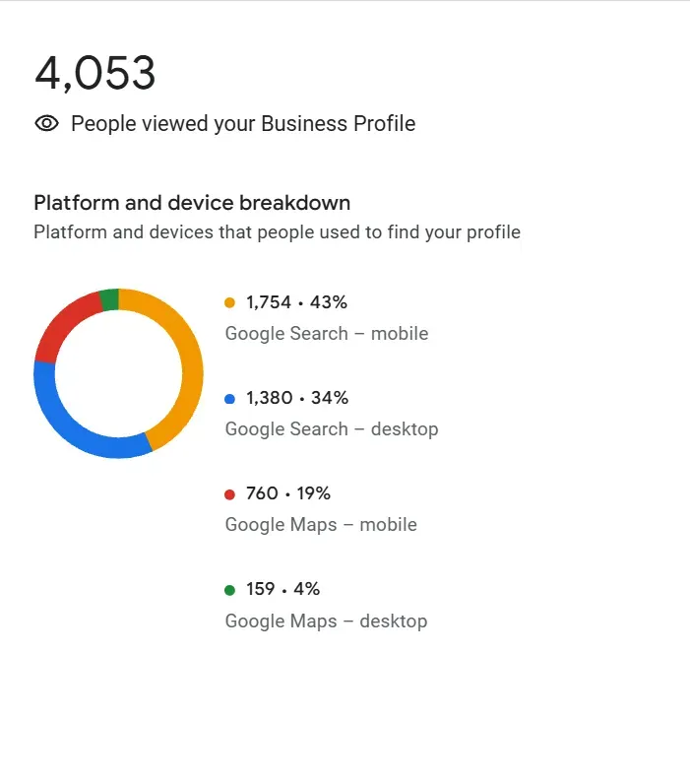Image resolution: width=690 pixels, height=784 pixels.
Task: Click the "1,754 • 43%" value
Action: (296, 302)
